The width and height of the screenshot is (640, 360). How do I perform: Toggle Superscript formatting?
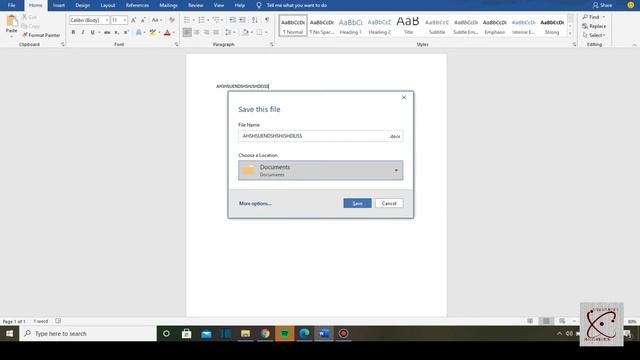(x=127, y=32)
